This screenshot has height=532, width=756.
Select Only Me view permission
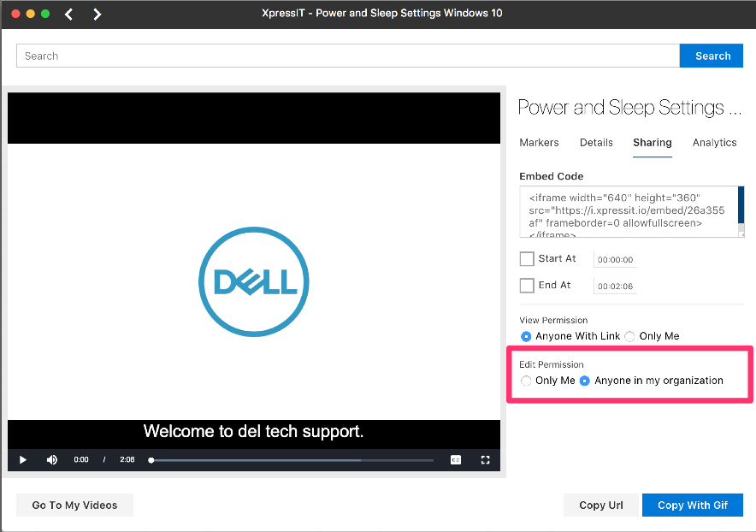coord(629,336)
